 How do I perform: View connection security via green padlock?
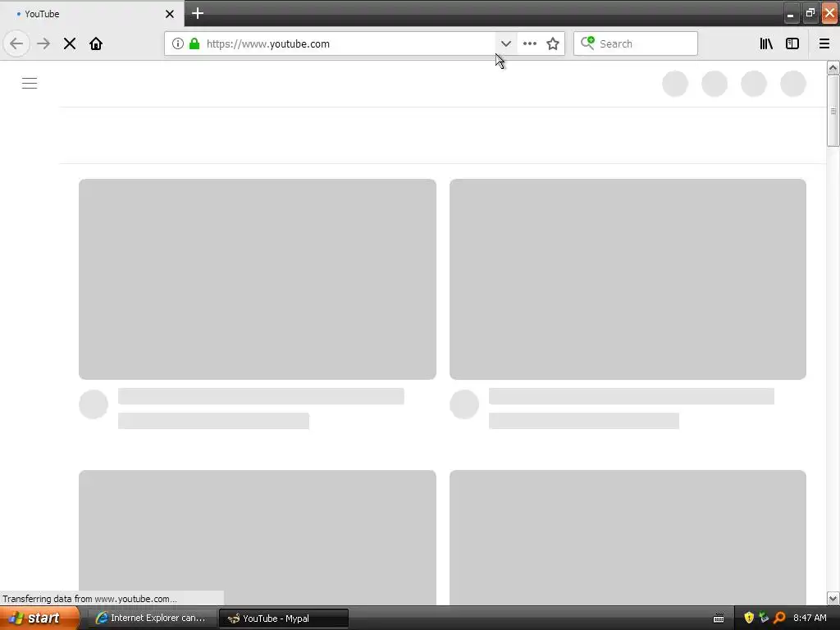click(194, 43)
